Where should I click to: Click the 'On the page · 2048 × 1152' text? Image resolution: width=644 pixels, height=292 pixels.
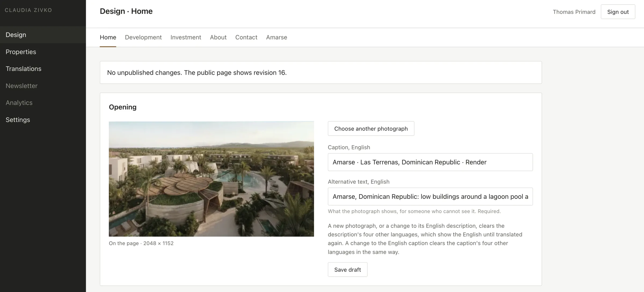click(x=141, y=243)
